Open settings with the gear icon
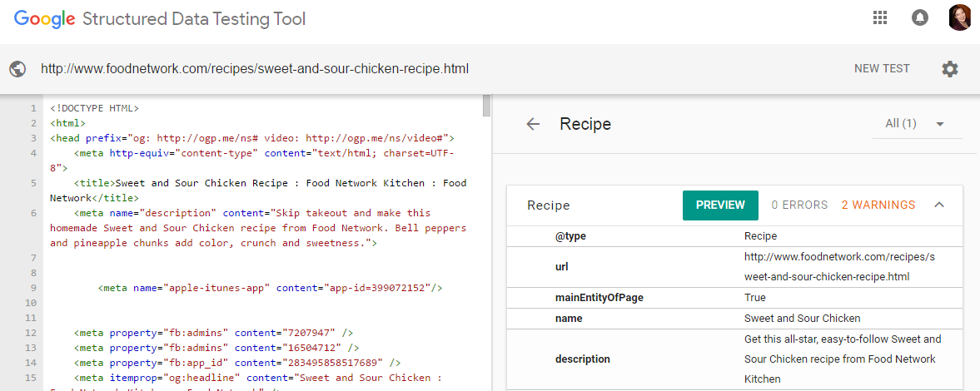The width and height of the screenshot is (980, 391). click(950, 69)
